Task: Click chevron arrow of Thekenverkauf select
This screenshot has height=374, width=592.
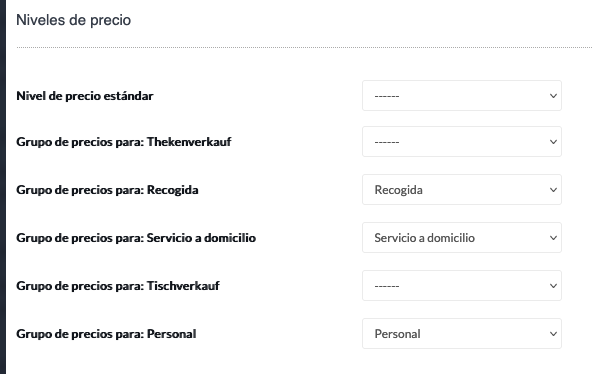Action: pos(553,142)
